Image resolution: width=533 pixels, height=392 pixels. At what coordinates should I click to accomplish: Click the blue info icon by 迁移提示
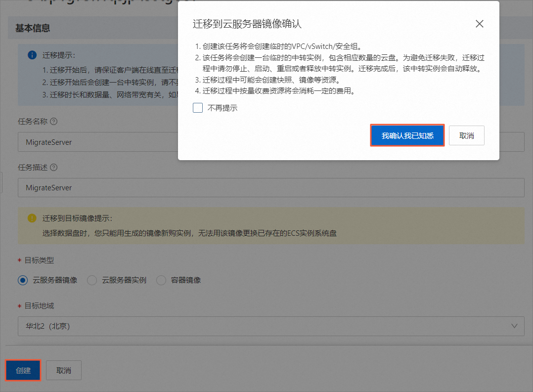(32, 55)
